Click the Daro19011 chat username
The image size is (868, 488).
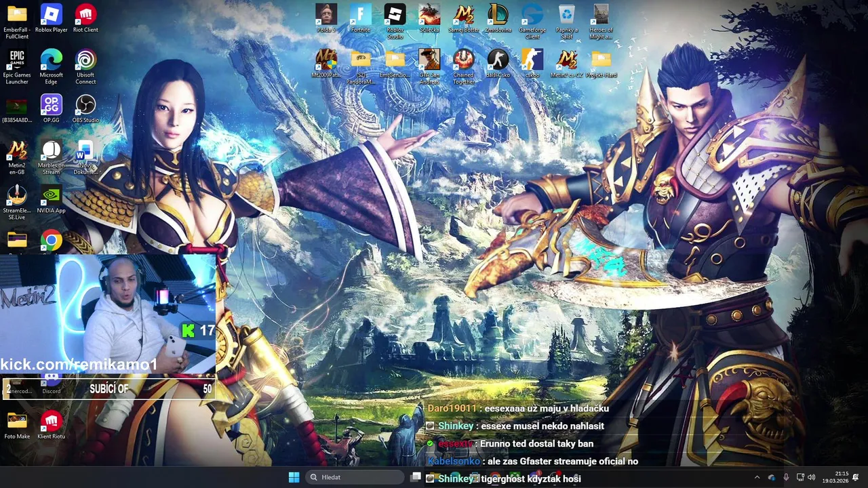click(x=452, y=408)
